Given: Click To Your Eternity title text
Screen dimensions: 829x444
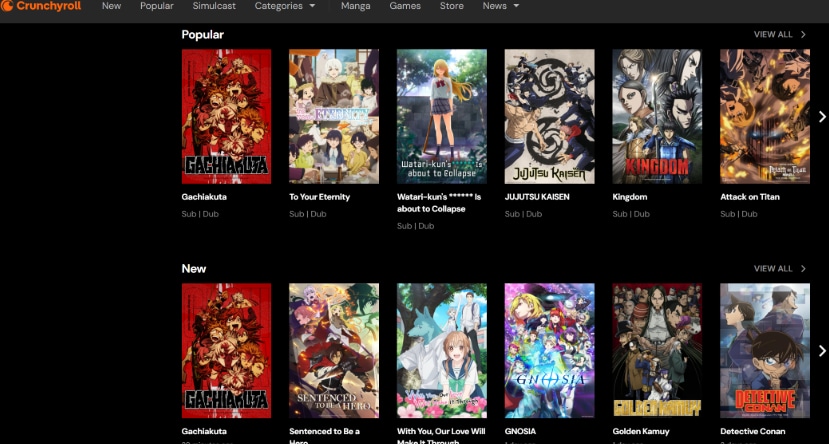Looking at the screenshot, I should coord(319,197).
